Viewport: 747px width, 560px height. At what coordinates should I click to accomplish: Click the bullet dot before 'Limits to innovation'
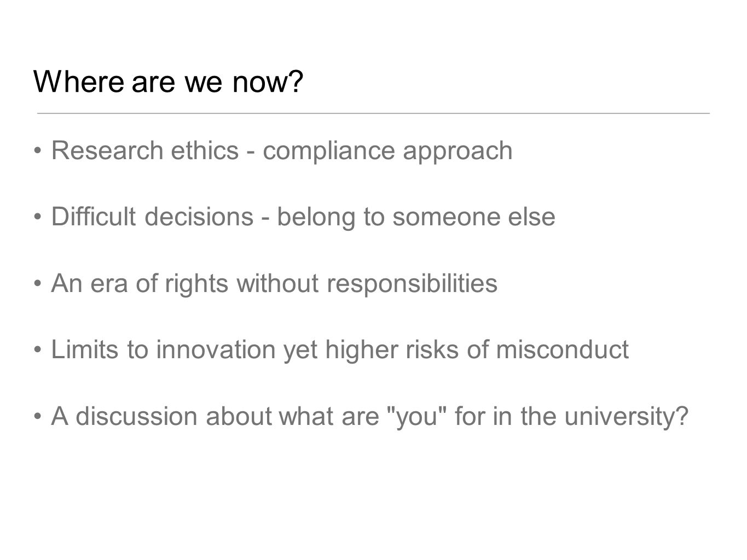coord(38,351)
